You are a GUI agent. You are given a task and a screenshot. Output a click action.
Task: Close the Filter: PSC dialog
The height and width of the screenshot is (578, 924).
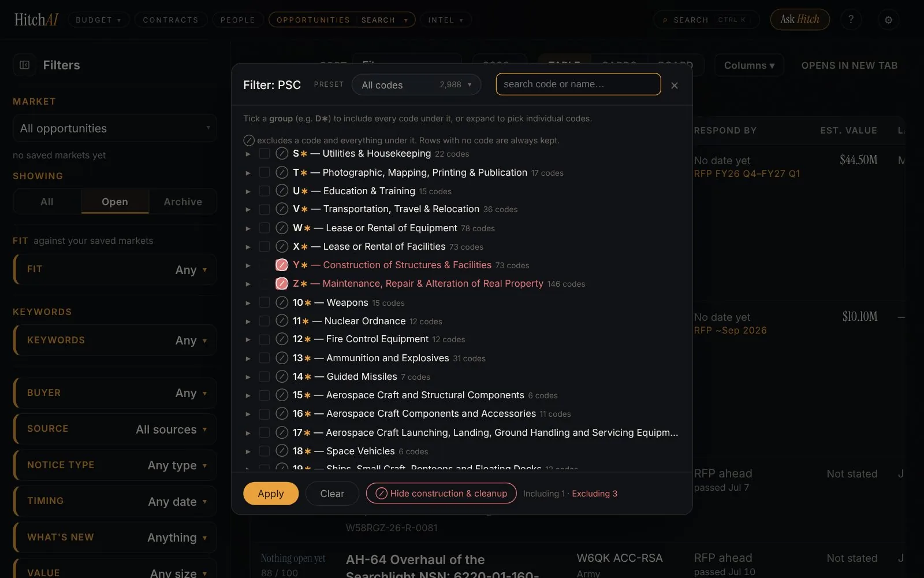(675, 86)
